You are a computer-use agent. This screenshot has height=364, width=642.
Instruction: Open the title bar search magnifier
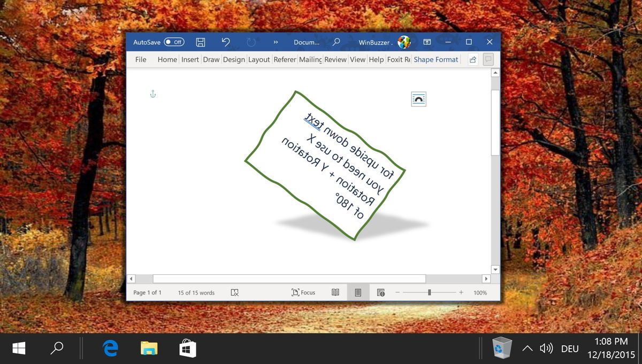[x=337, y=42]
